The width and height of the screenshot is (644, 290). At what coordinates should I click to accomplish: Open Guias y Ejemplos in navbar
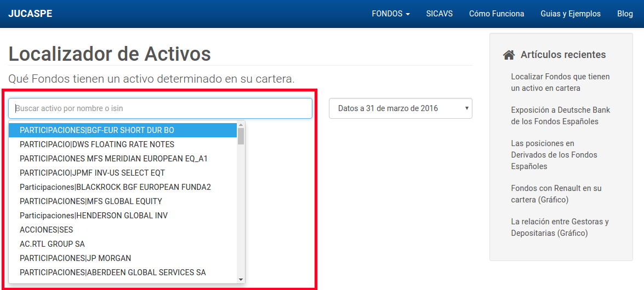[x=571, y=14]
